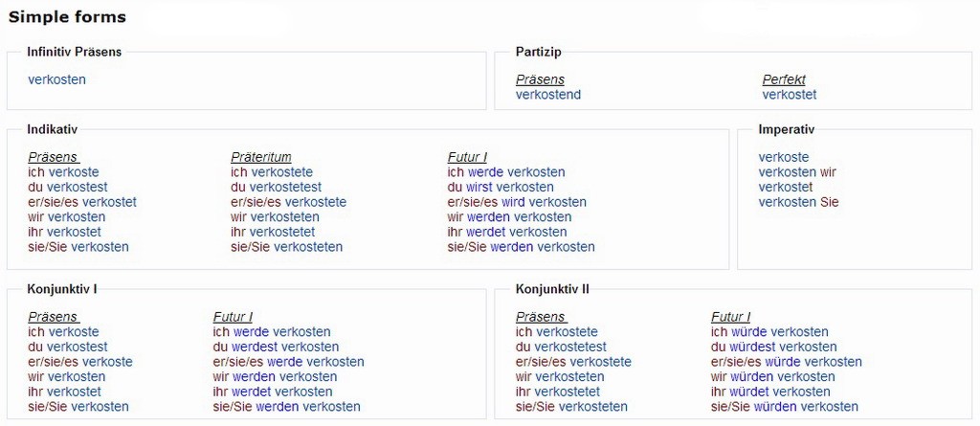Click the 'Simple forms' section heading

coord(67,17)
